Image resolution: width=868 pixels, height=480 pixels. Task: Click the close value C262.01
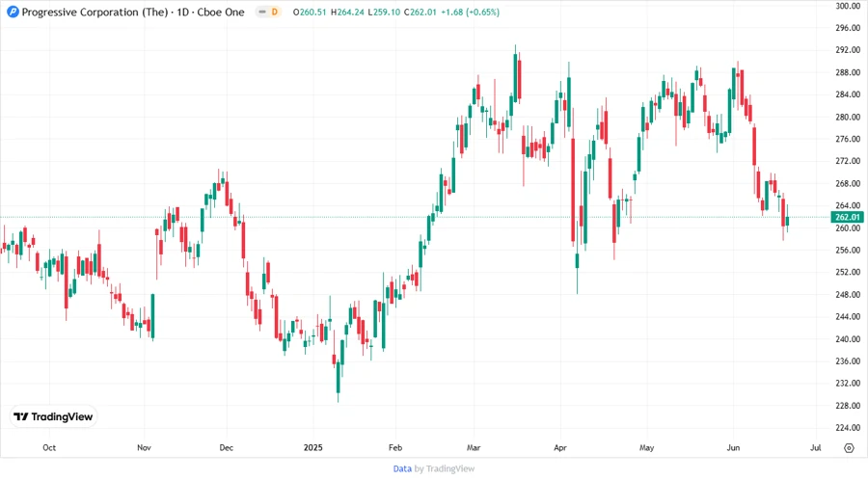click(420, 13)
